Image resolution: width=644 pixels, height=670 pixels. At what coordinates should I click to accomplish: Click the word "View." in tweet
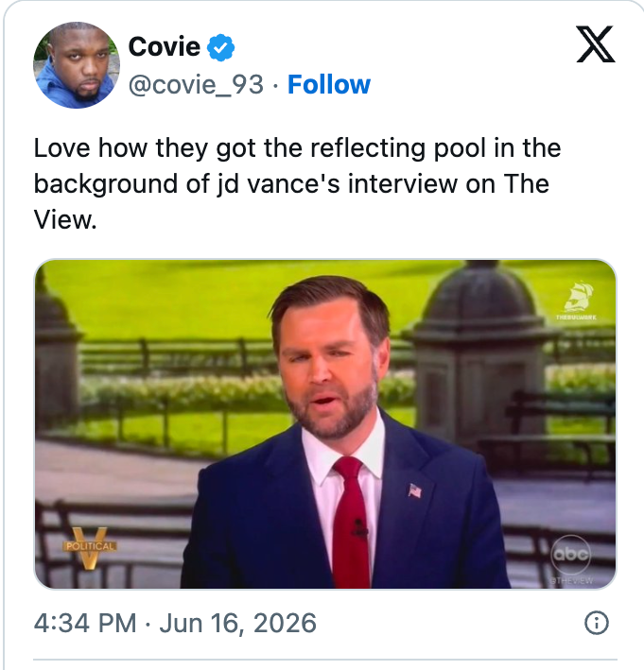pyautogui.click(x=65, y=220)
